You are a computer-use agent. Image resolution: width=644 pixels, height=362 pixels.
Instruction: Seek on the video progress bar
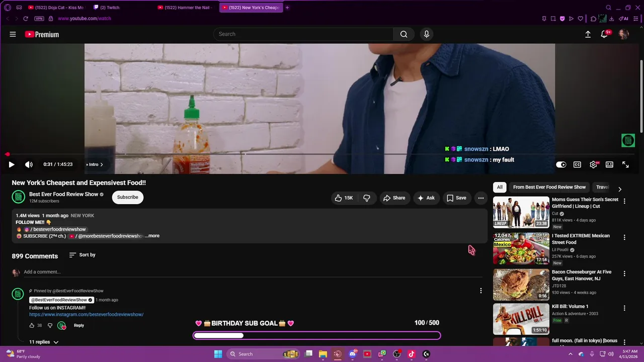coord(322,154)
